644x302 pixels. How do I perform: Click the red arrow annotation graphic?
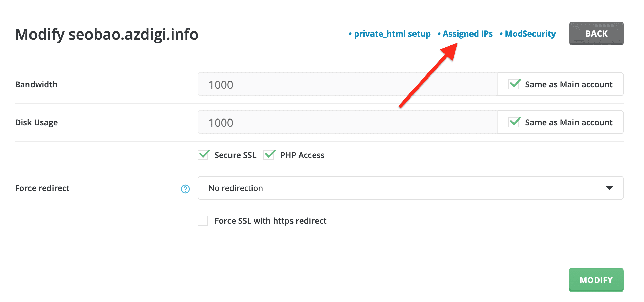coord(428,75)
